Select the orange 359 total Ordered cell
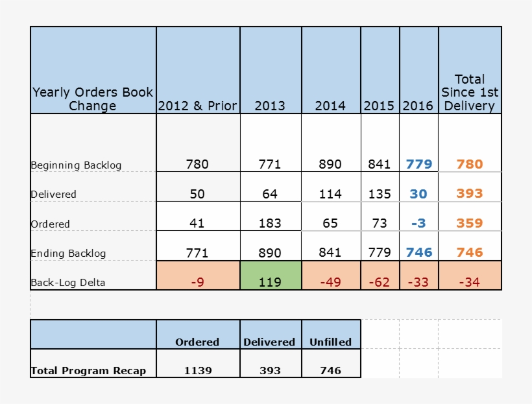This screenshot has height=404, width=532. coord(469,223)
